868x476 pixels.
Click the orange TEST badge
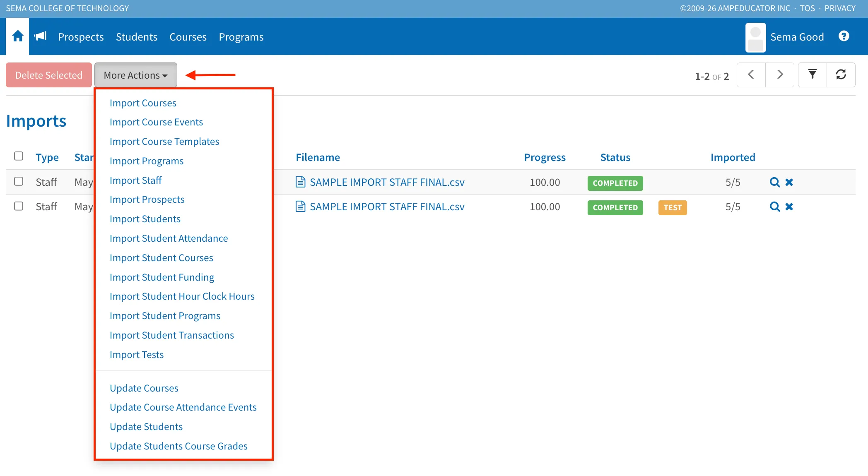673,207
